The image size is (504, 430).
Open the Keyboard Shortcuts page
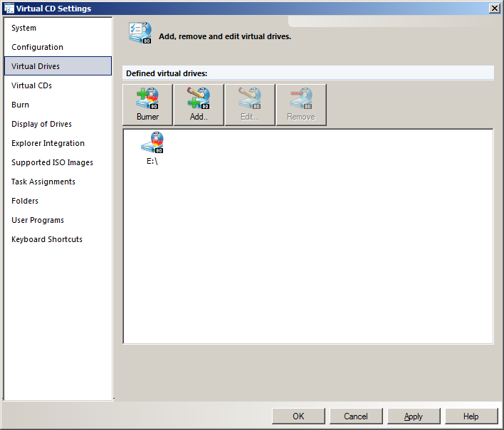coord(58,239)
